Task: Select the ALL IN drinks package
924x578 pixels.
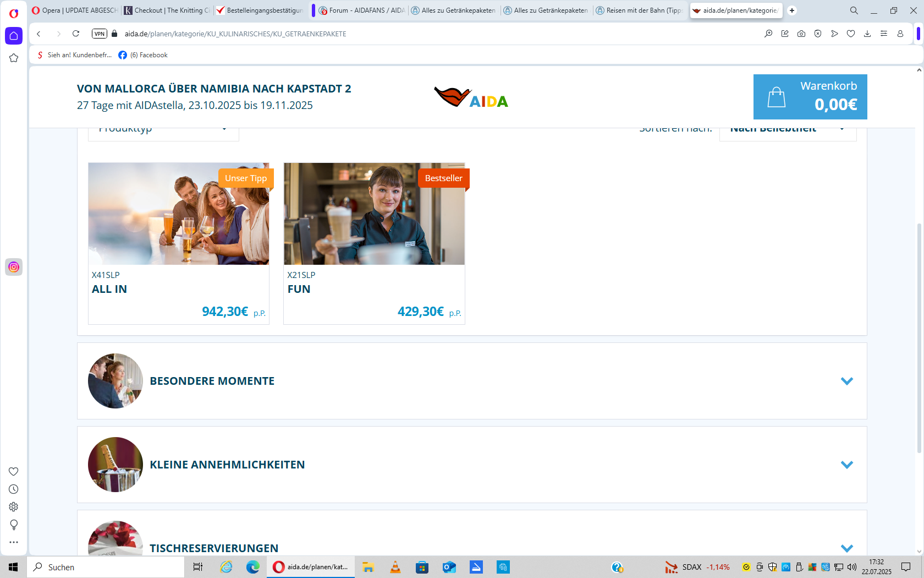Action: (x=179, y=243)
